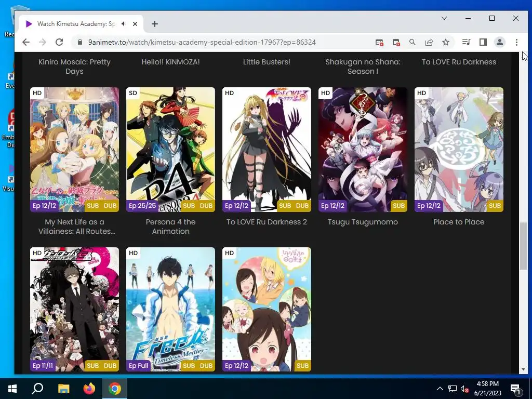
Task: Click the page scrollbar thumb
Action: 523,246
